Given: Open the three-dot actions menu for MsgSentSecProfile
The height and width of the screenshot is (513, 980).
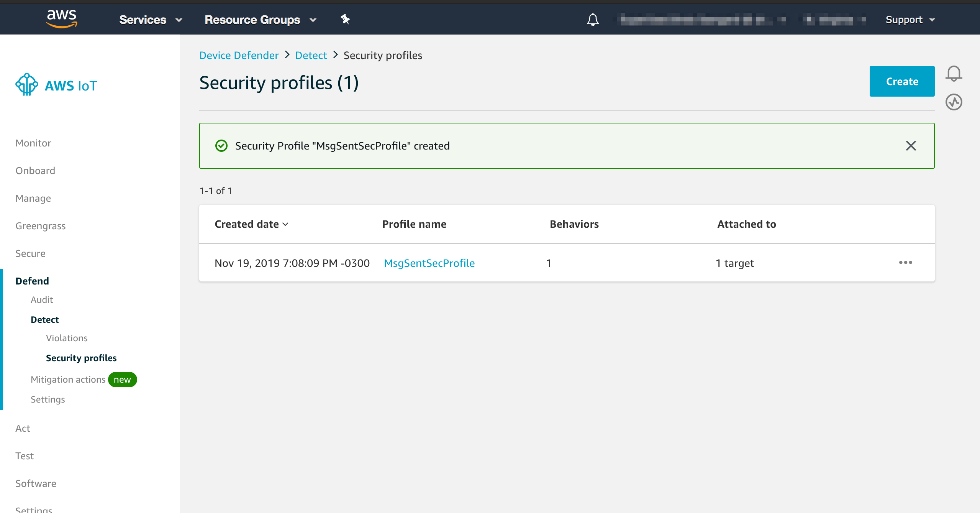Looking at the screenshot, I should (x=905, y=263).
